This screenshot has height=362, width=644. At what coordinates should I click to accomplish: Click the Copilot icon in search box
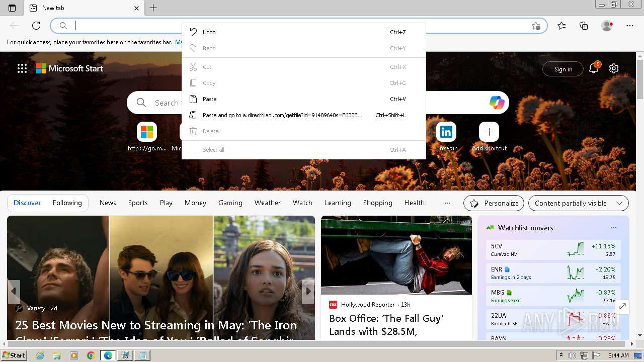(497, 103)
